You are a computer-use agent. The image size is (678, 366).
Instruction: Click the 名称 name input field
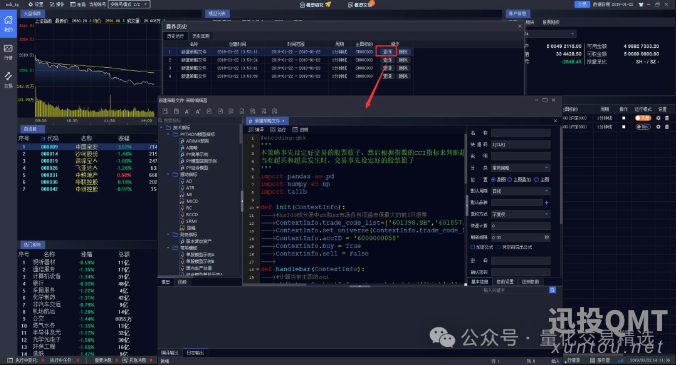coord(521,133)
